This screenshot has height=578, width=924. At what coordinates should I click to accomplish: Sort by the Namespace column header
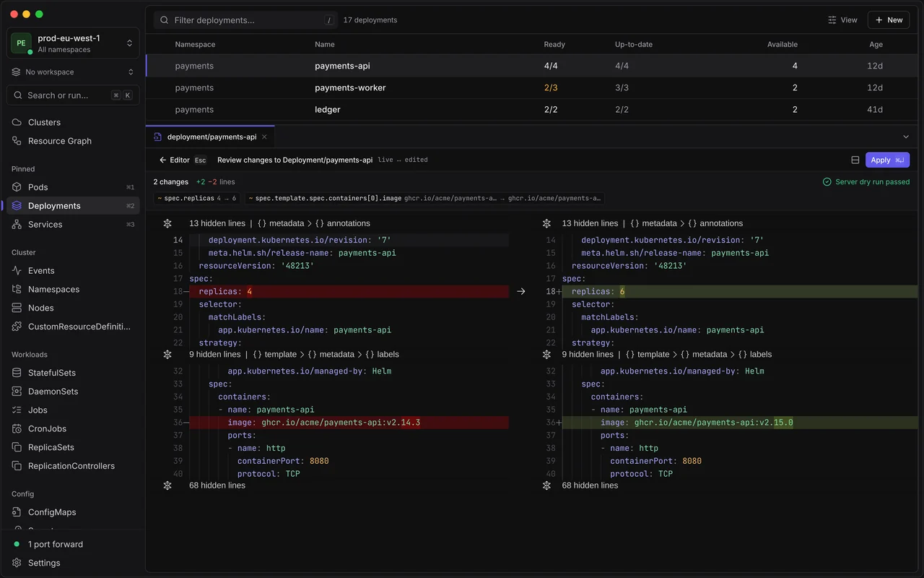click(x=195, y=45)
